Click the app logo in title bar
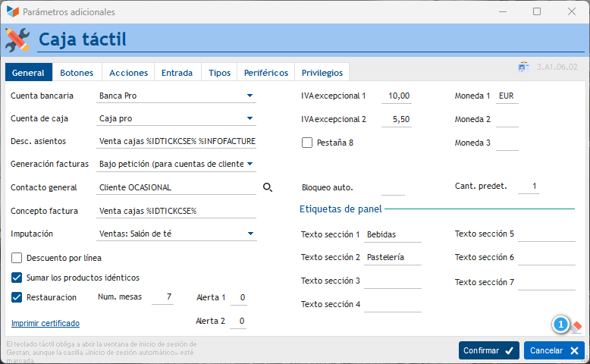Viewport: 590px width, 364px height. [x=12, y=12]
